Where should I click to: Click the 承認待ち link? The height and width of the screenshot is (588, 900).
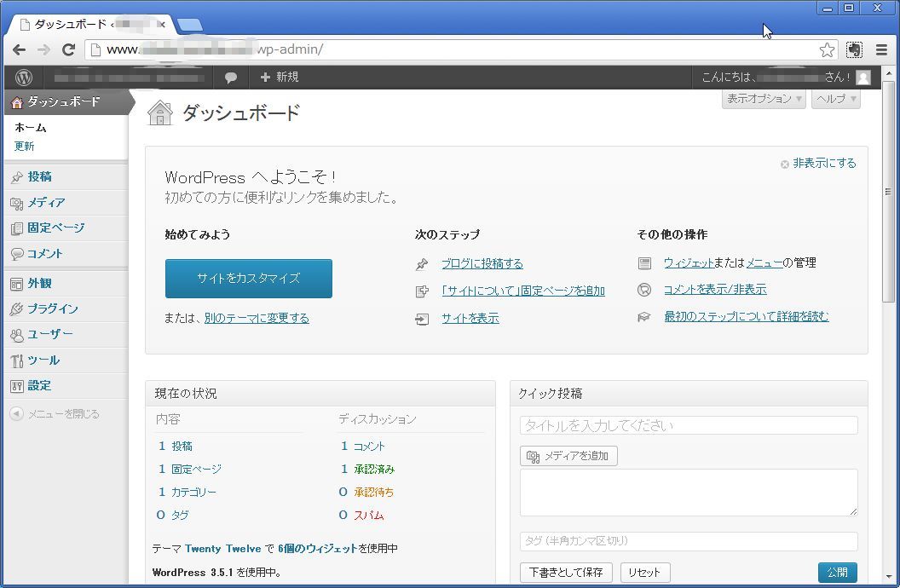pos(373,493)
